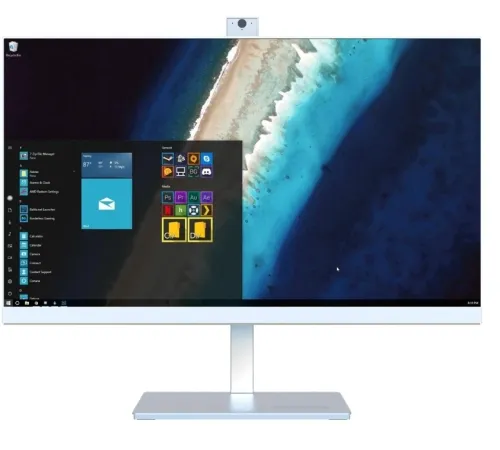500x450 pixels.
Task: Open the Weather tile showing 87°
Action: [x=107, y=165]
